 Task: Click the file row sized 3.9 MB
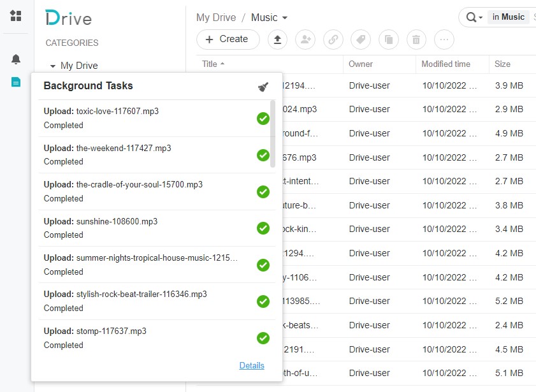409,85
